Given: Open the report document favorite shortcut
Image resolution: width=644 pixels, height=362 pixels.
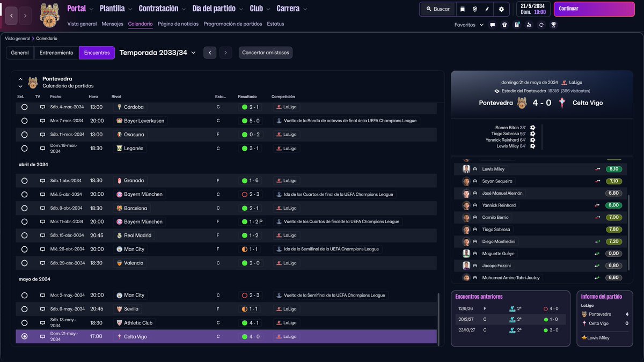Looking at the screenshot, I should (x=517, y=25).
